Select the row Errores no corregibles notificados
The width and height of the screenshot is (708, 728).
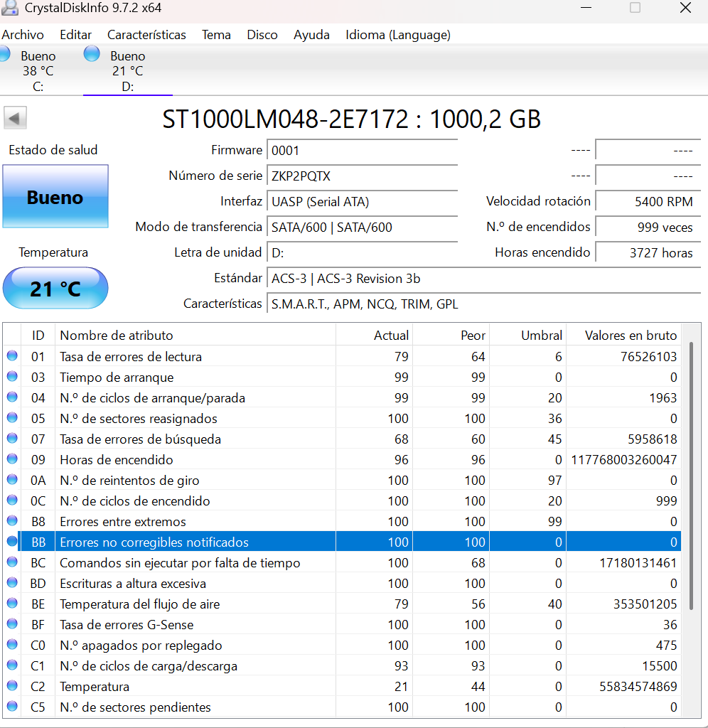[342, 542]
